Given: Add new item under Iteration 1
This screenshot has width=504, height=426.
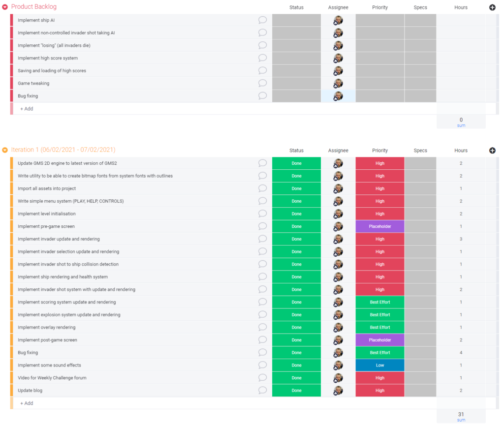Looking at the screenshot, I should [x=27, y=403].
